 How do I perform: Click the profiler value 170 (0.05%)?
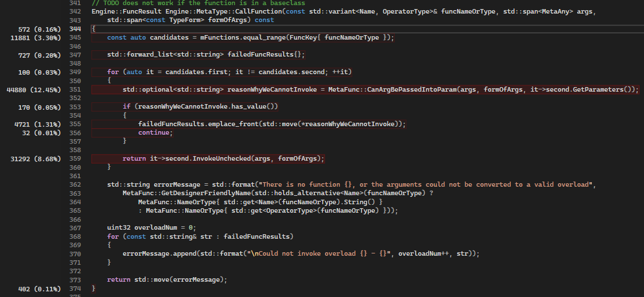[x=40, y=107]
